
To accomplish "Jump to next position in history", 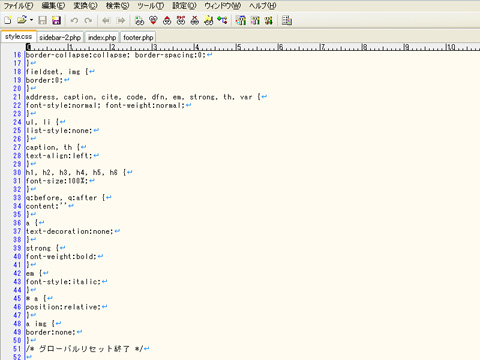I will pyautogui.click(x=120, y=21).
